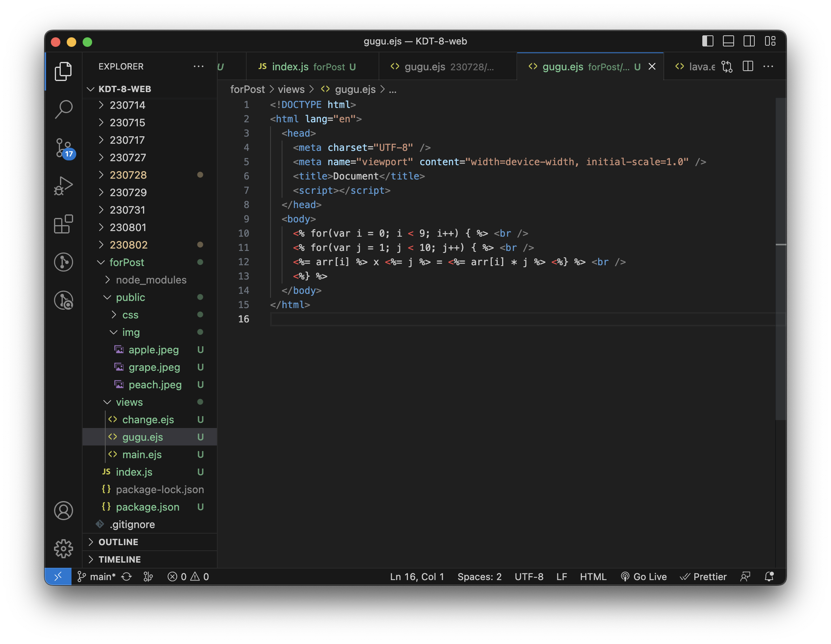Image resolution: width=831 pixels, height=644 pixels.
Task: Change language mode from HTML
Action: 593,577
